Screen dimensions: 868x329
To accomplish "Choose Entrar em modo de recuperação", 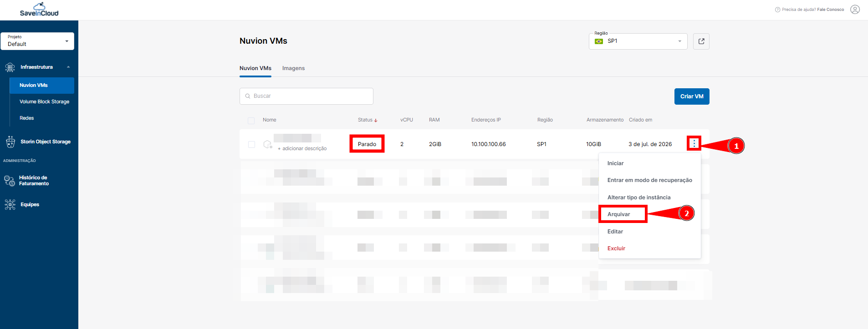I will tap(650, 180).
